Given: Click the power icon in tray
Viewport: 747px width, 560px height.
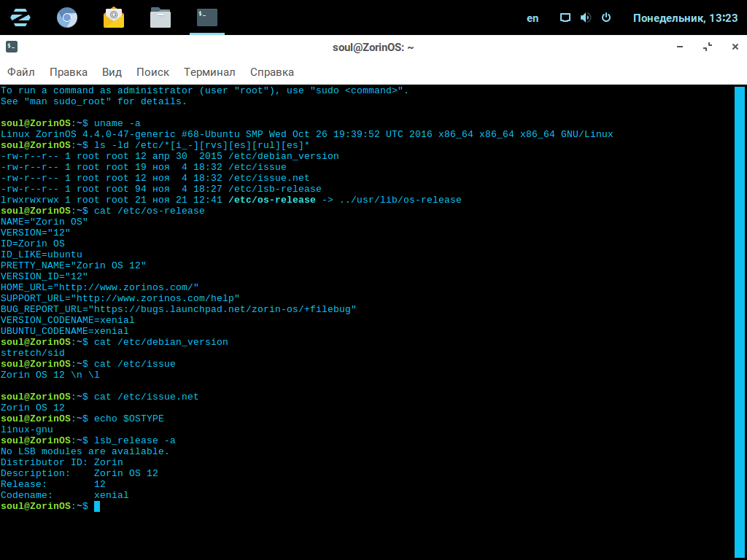Looking at the screenshot, I should click(x=606, y=18).
